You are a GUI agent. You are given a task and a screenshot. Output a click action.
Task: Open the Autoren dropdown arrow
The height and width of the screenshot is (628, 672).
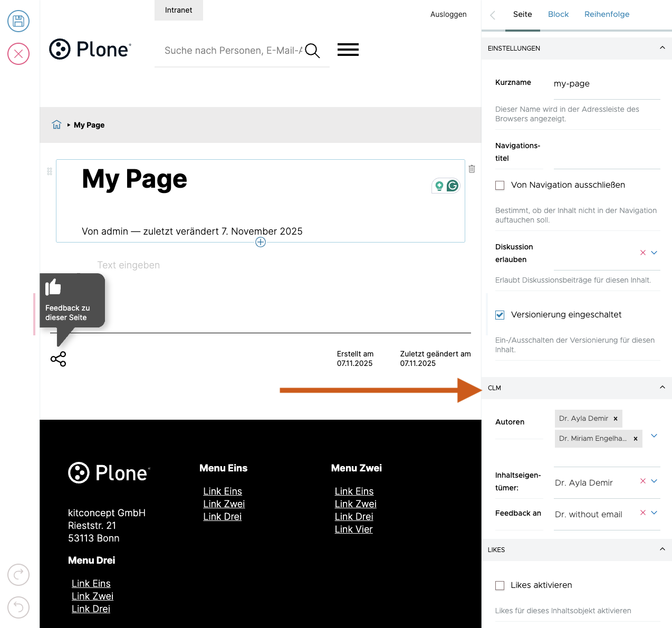pyautogui.click(x=654, y=436)
